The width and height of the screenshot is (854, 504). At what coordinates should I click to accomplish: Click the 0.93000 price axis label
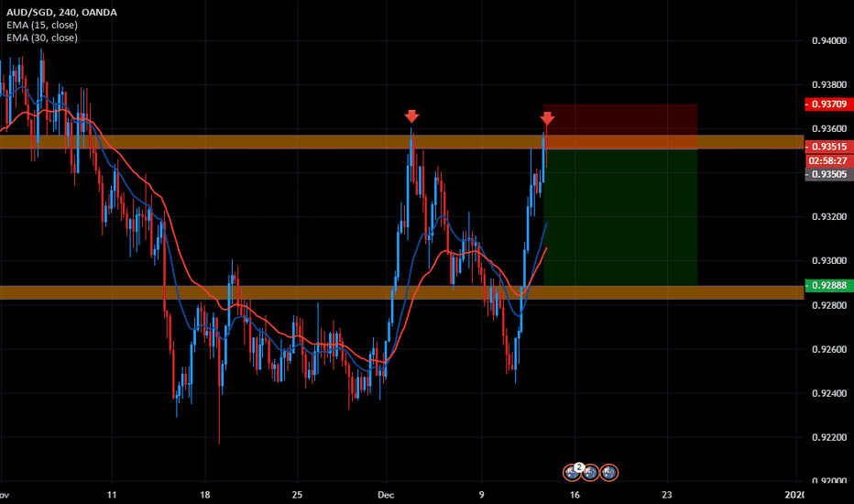829,261
